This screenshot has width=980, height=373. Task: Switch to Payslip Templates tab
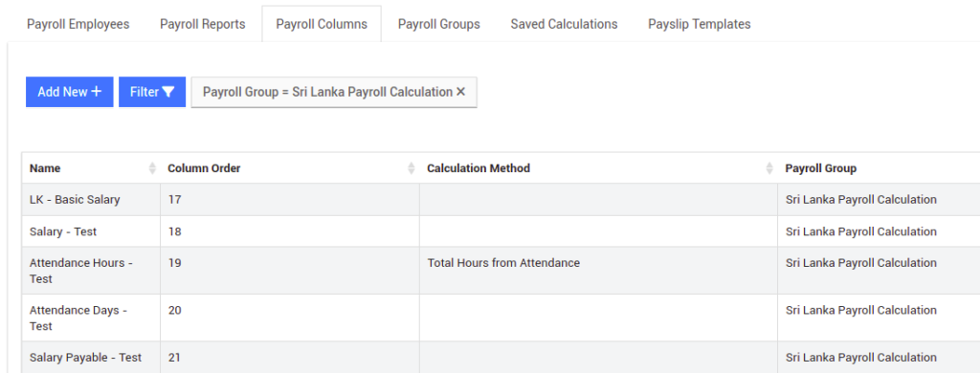coord(700,24)
